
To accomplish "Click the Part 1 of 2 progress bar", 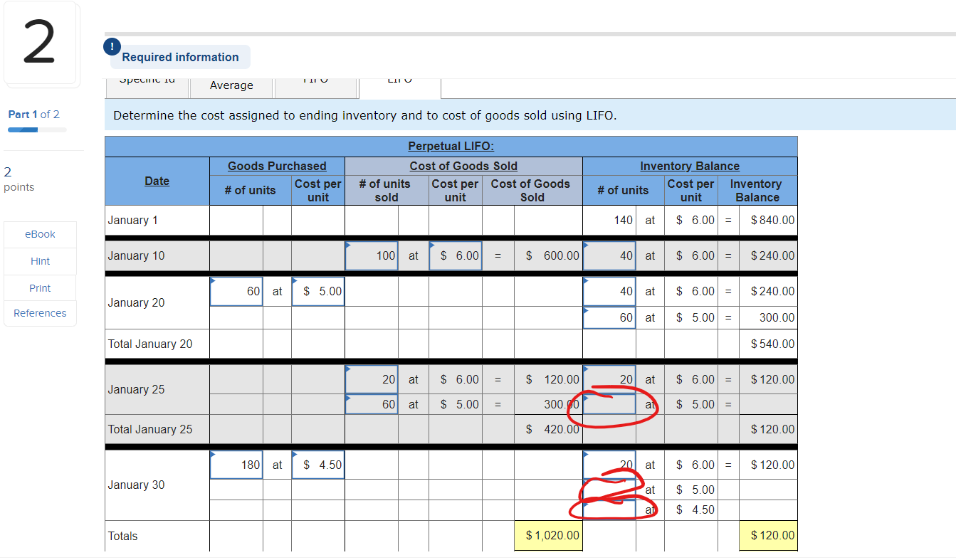I will click(x=37, y=130).
